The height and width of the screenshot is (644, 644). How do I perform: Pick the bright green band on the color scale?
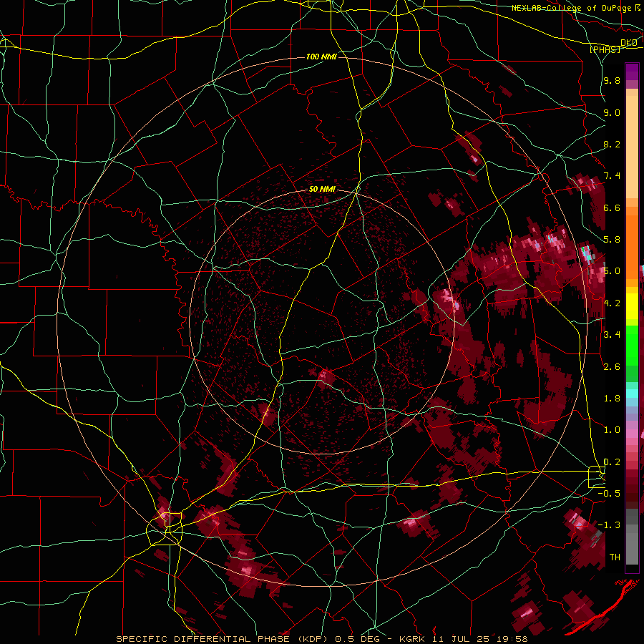click(x=632, y=347)
